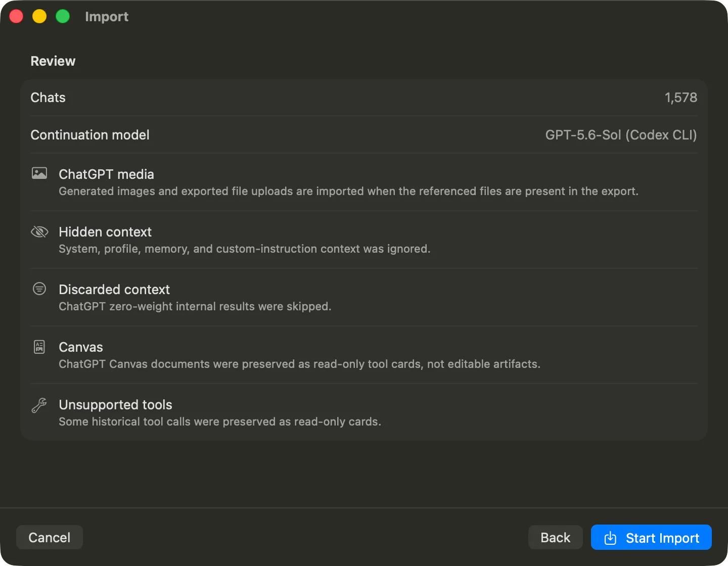Select the Chats row label
The image size is (728, 566).
point(48,98)
